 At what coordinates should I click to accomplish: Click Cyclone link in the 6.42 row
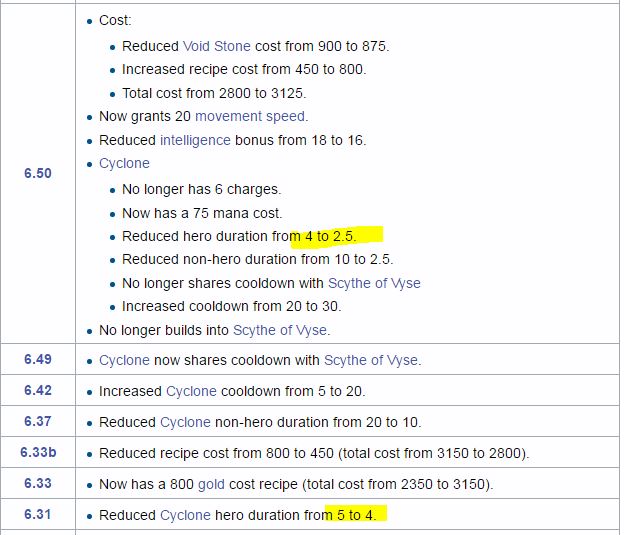click(191, 391)
